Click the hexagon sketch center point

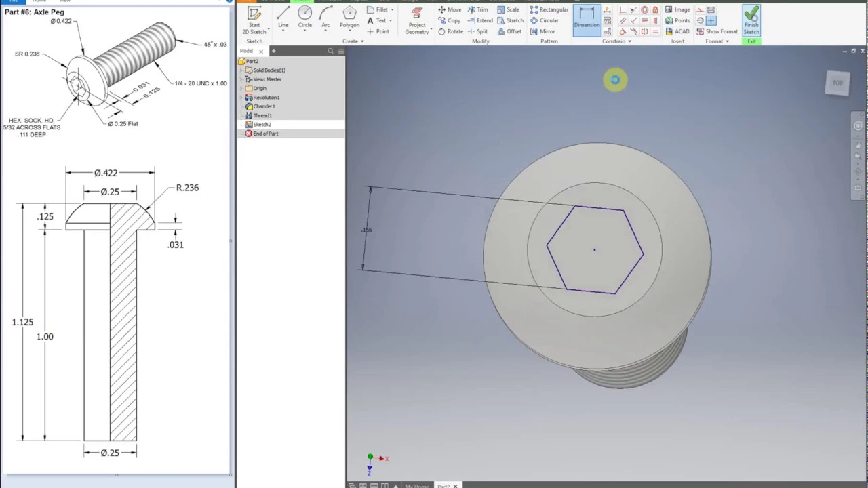coord(594,250)
